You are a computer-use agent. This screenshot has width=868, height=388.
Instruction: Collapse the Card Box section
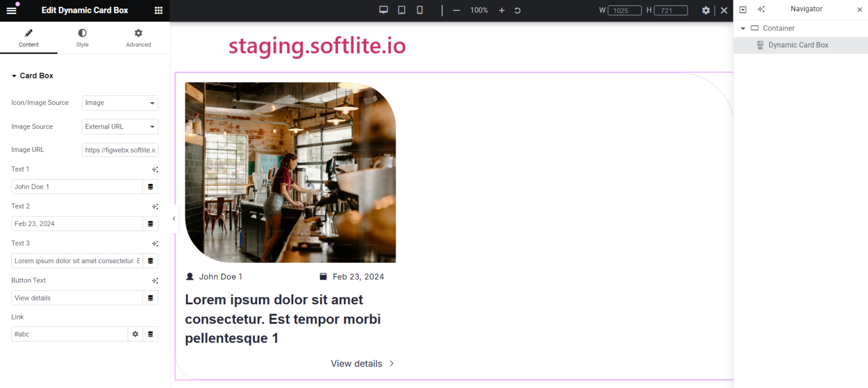click(32, 76)
